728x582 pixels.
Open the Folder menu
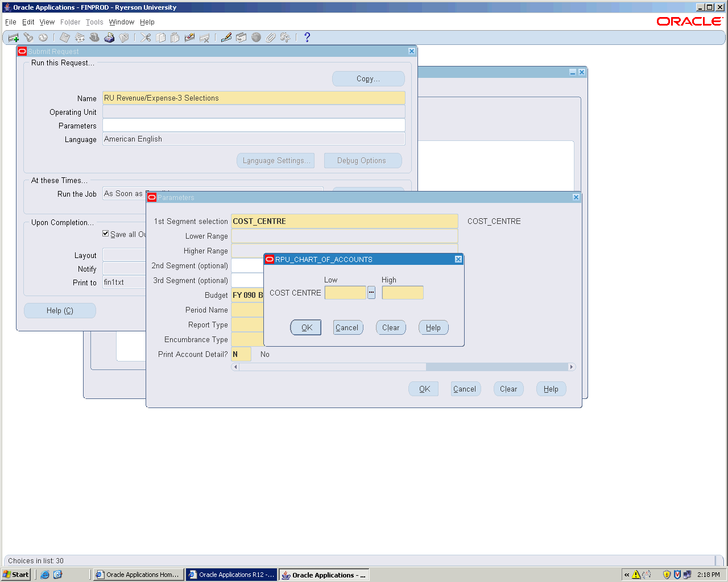pyautogui.click(x=71, y=22)
